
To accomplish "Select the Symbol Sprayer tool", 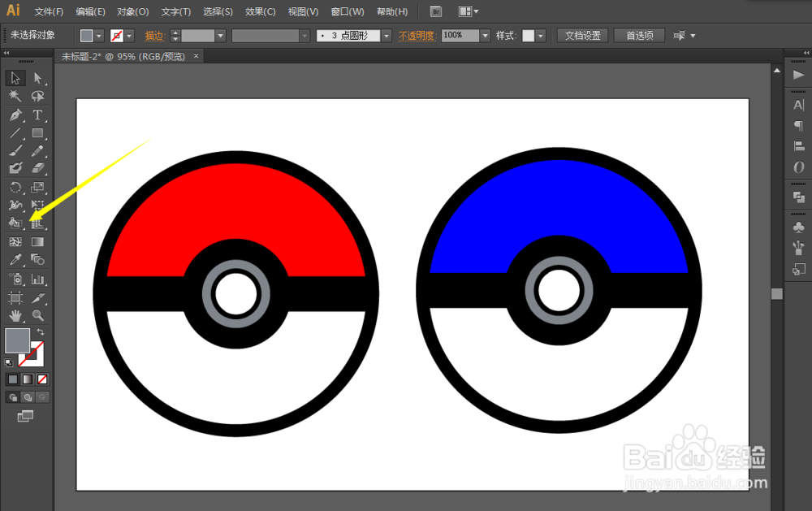I will (x=15, y=279).
